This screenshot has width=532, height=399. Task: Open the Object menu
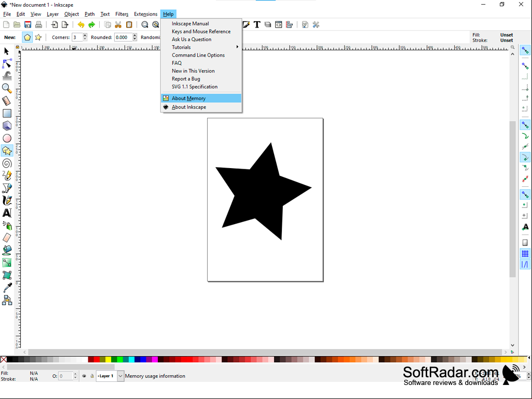[x=72, y=14]
